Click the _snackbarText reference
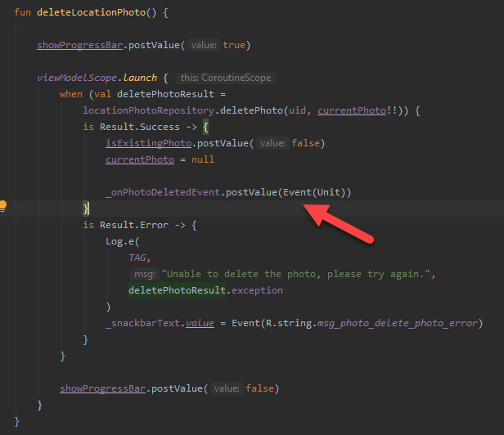 tap(142, 323)
